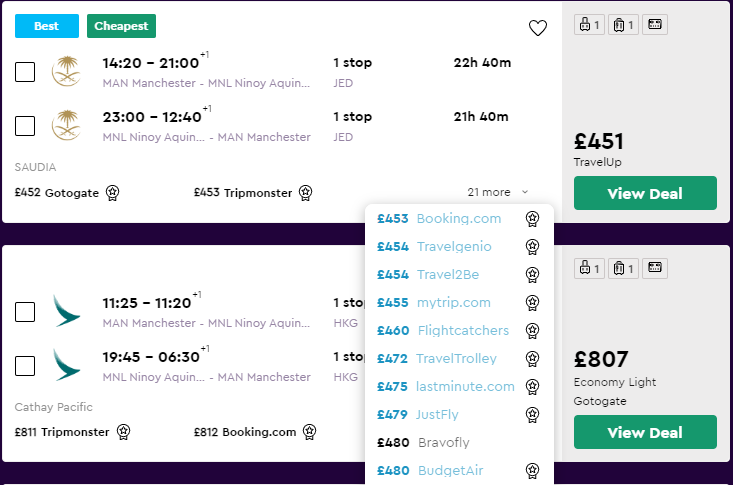Click the award badge next to Tripmonster £811
This screenshot has width=733, height=485.
pos(123,432)
